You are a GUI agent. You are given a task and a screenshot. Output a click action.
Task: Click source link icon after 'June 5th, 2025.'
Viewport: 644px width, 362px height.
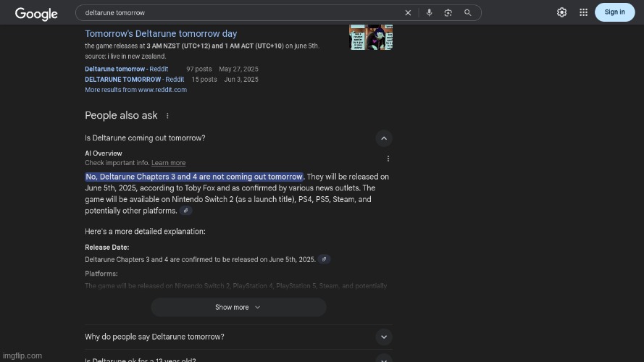[324, 259]
